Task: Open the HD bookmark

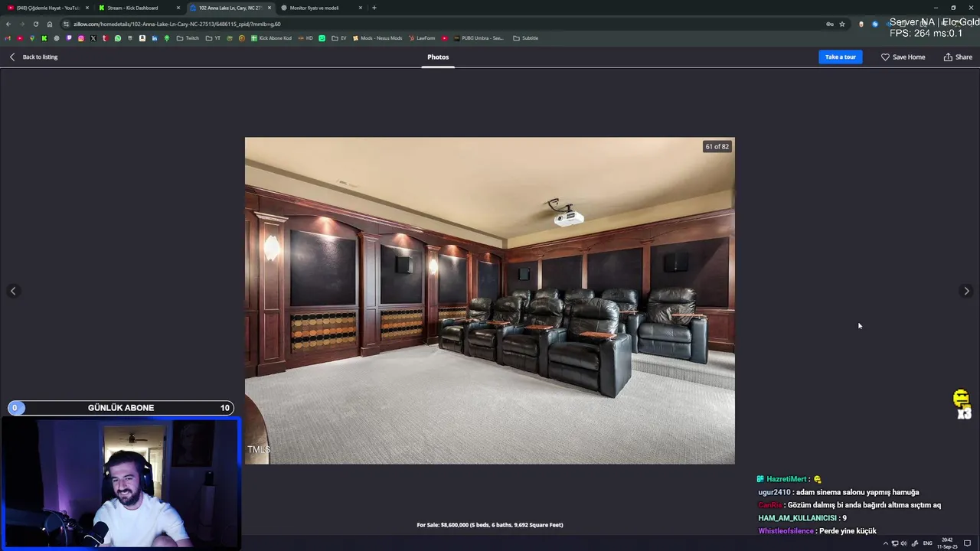Action: (x=305, y=38)
